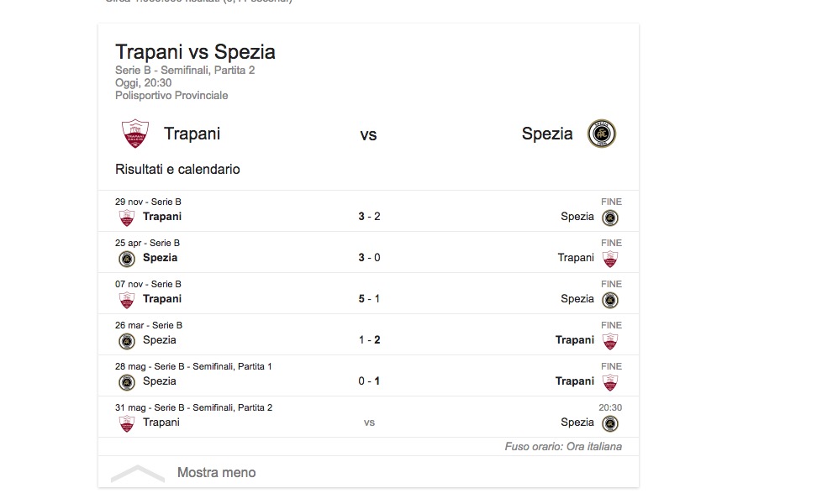Open upcoming 31 mag match at 20:30
838x504 pixels.
(x=369, y=423)
